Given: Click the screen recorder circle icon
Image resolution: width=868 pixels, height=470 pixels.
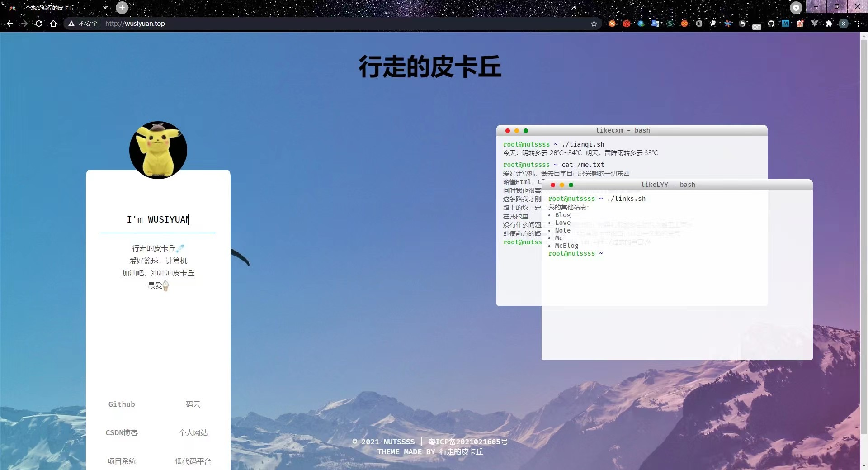Looking at the screenshot, I should 796,7.
